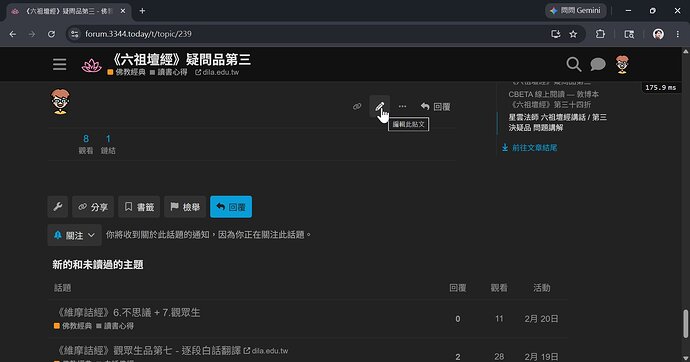Open the user avatar menu in header
The height and width of the screenshot is (362, 690).
pyautogui.click(x=622, y=64)
